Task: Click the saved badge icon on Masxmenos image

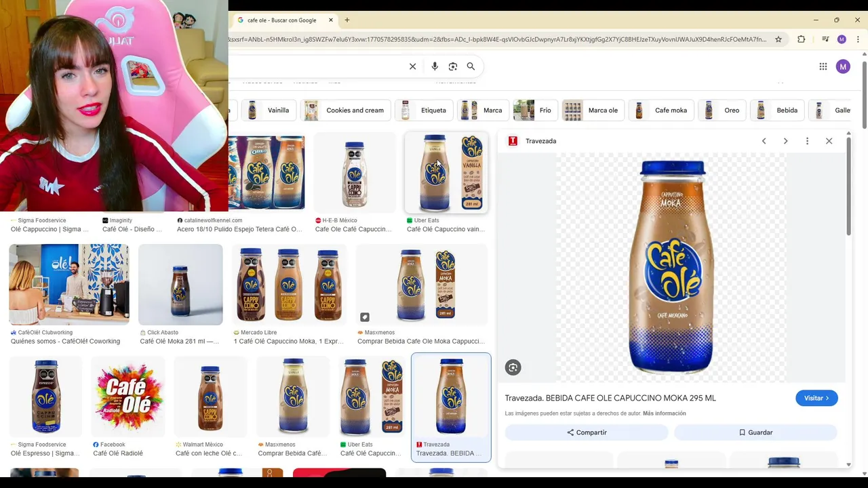Action: [365, 317]
